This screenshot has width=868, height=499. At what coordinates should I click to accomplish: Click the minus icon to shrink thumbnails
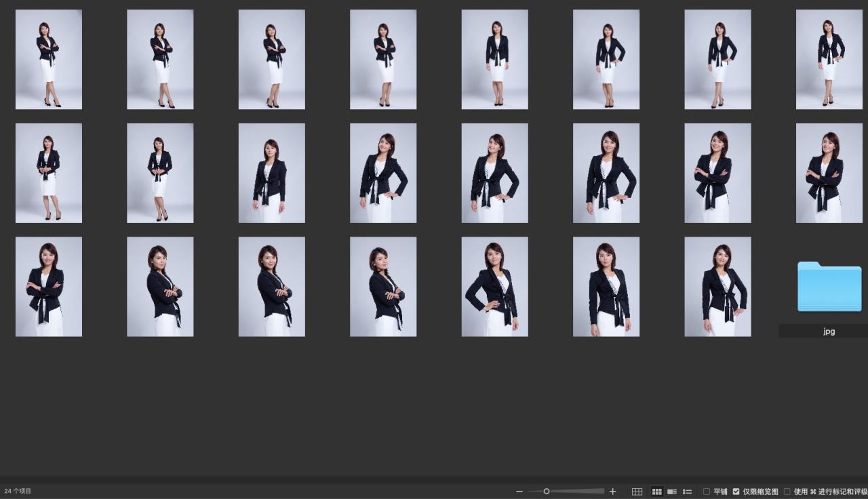pos(519,492)
